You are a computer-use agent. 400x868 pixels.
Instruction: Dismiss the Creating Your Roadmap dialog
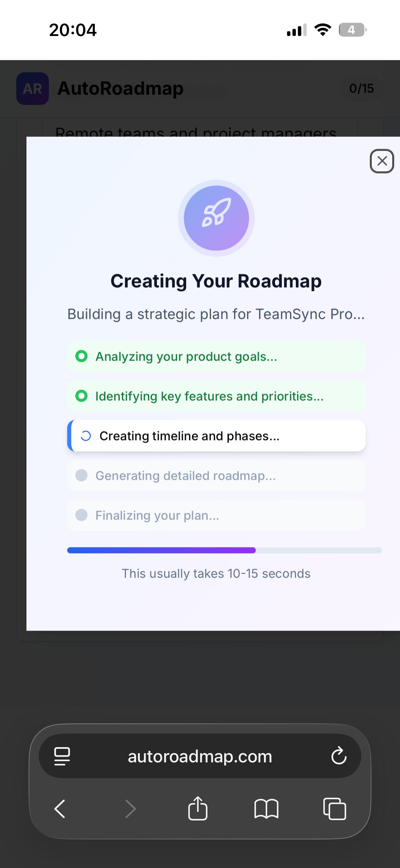point(382,161)
